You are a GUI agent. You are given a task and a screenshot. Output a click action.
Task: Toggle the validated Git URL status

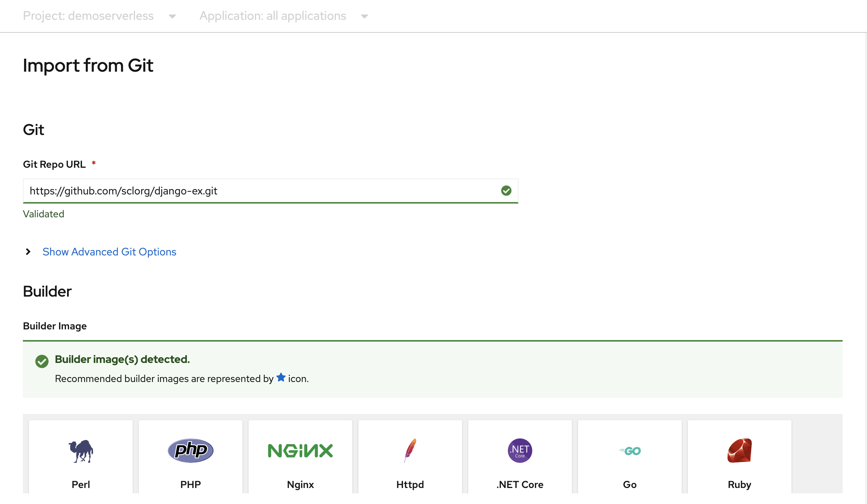tap(506, 190)
